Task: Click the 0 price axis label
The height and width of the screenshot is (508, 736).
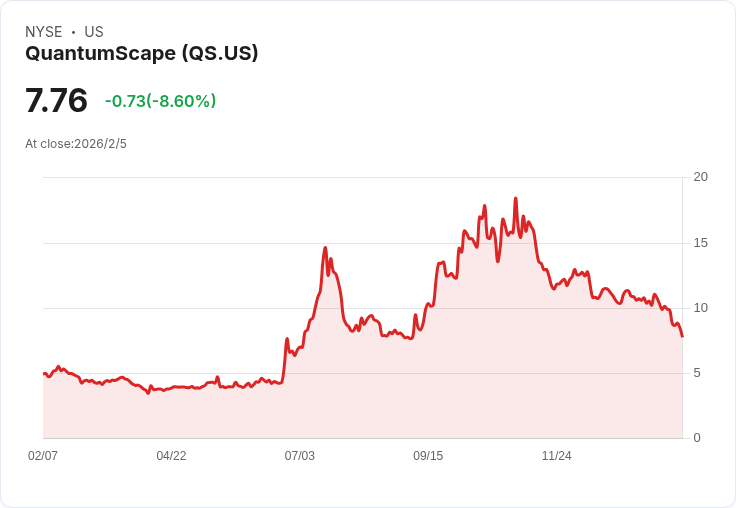Action: (697, 438)
